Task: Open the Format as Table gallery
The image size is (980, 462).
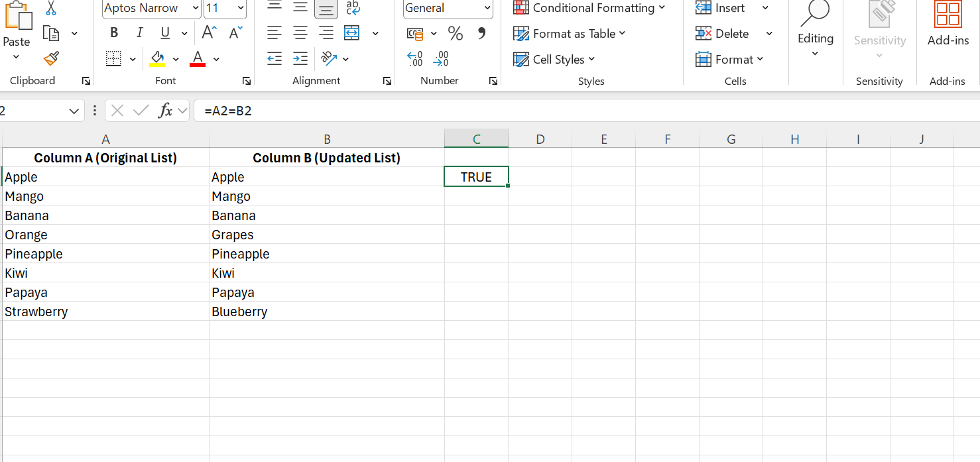Action: (x=570, y=34)
